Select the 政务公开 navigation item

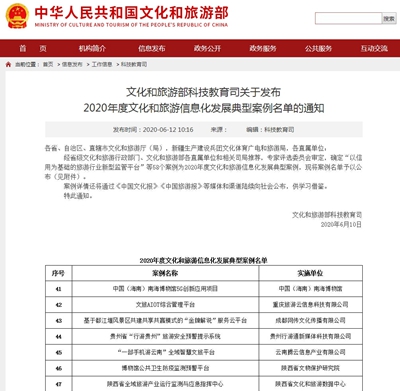207,49
